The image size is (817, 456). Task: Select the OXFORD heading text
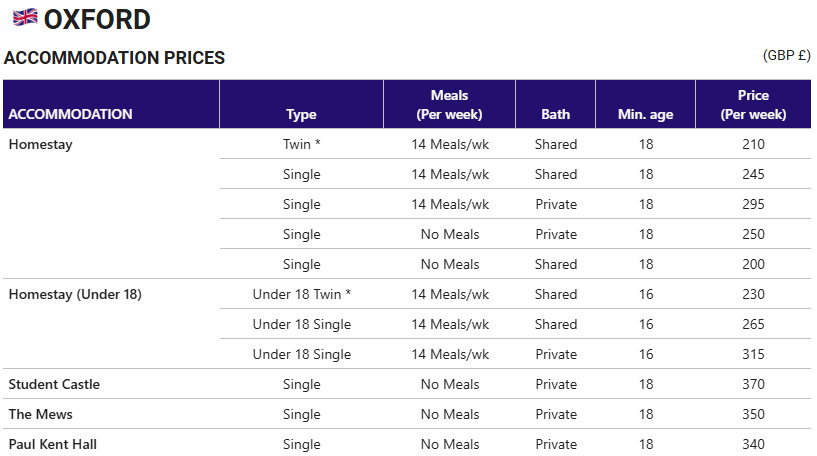[97, 20]
